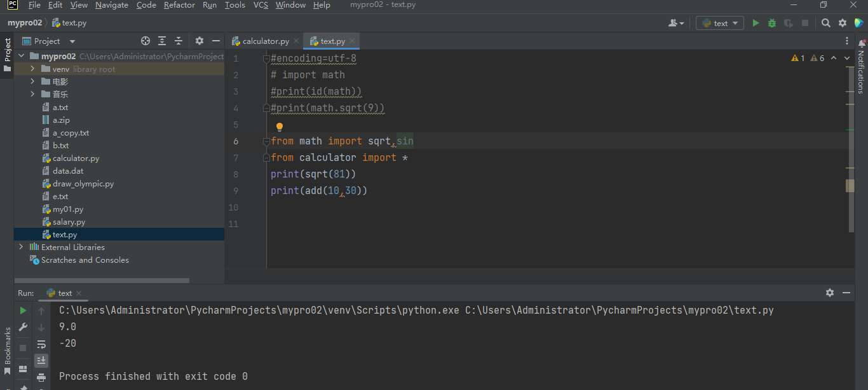This screenshot has height=390, width=868.
Task: Select draw_olympic.py in project tree
Action: click(x=83, y=183)
